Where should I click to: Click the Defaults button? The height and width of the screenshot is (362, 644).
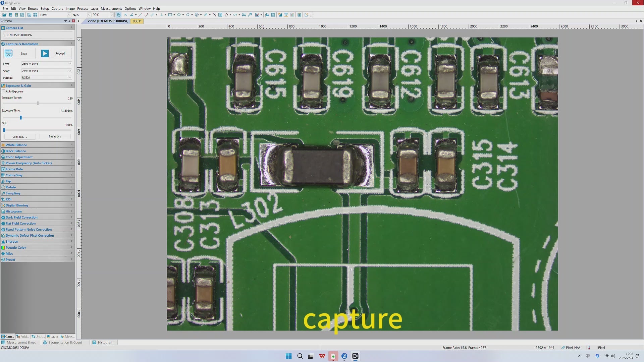point(55,137)
